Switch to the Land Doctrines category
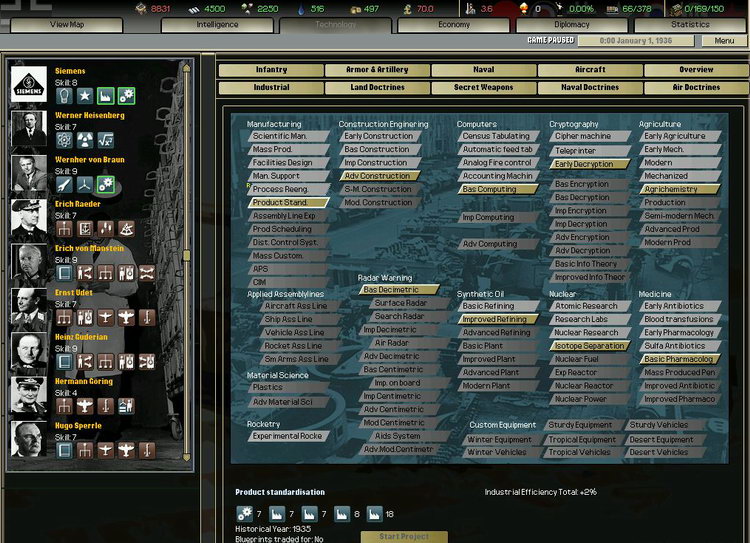Image resolution: width=750 pixels, height=543 pixels. 377,88
